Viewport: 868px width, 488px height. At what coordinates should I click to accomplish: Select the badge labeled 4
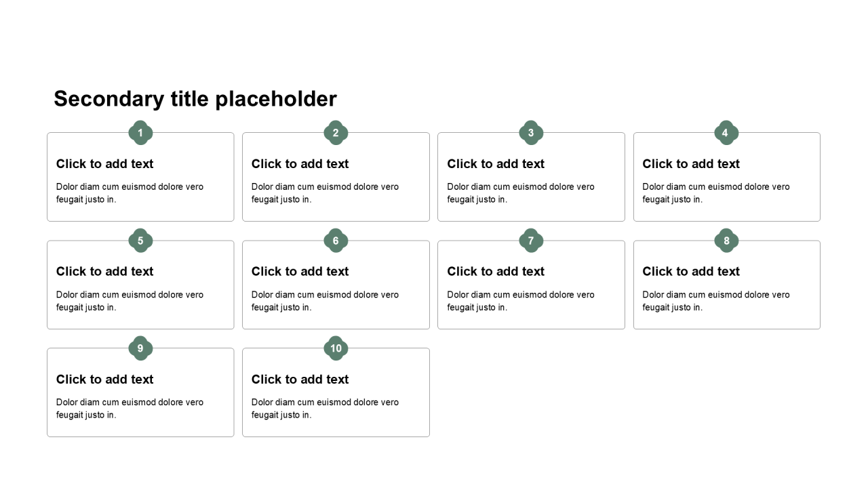726,133
